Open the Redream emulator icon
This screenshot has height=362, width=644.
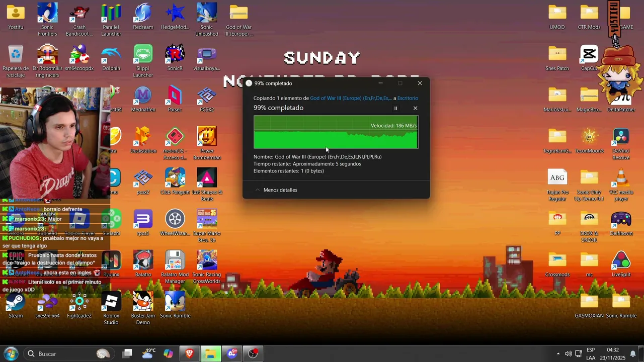click(x=143, y=17)
